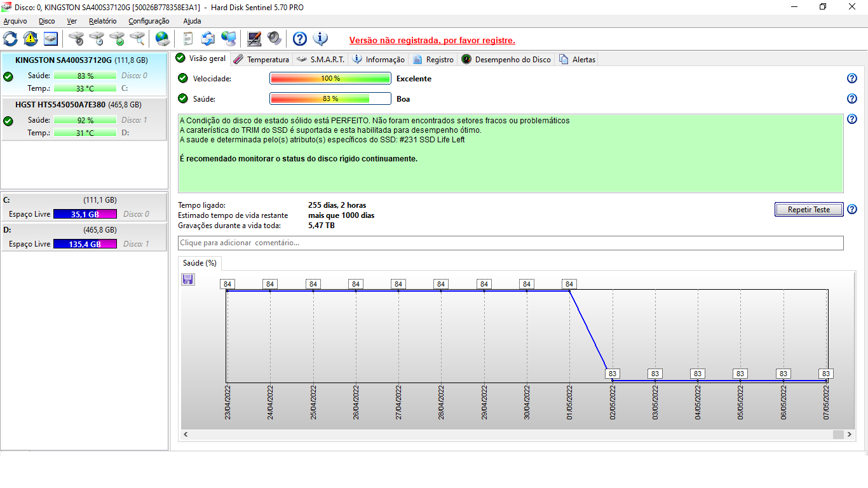Open the Ver menu

(72, 21)
